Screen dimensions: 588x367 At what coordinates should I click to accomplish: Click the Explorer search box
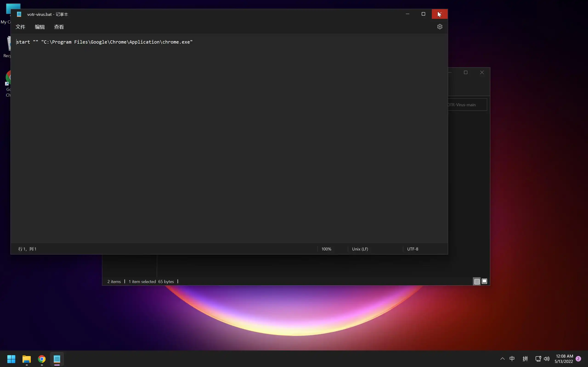tap(467, 105)
